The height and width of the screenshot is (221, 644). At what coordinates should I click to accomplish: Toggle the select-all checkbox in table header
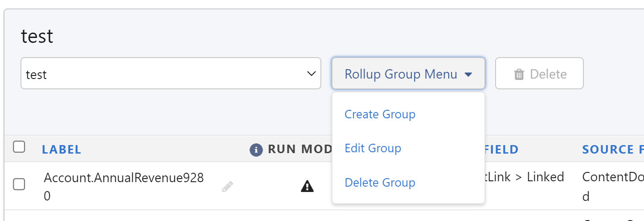(19, 146)
